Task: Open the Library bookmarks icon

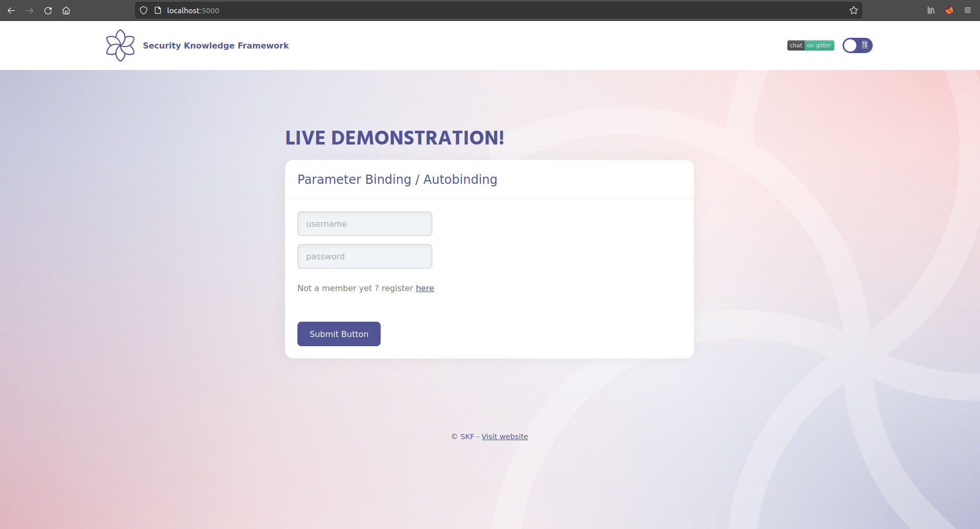Action: (931, 10)
